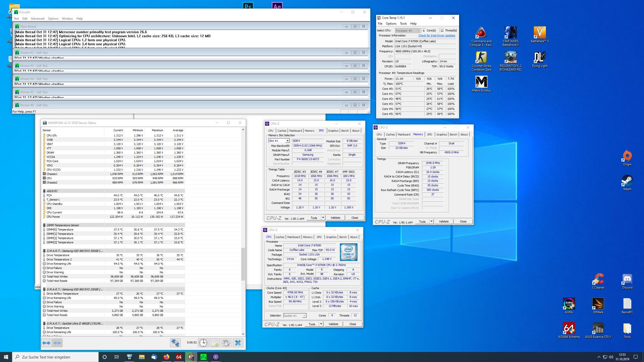Open the Tools dropdown arrow in CPU-Z SPD window

[x=323, y=218]
